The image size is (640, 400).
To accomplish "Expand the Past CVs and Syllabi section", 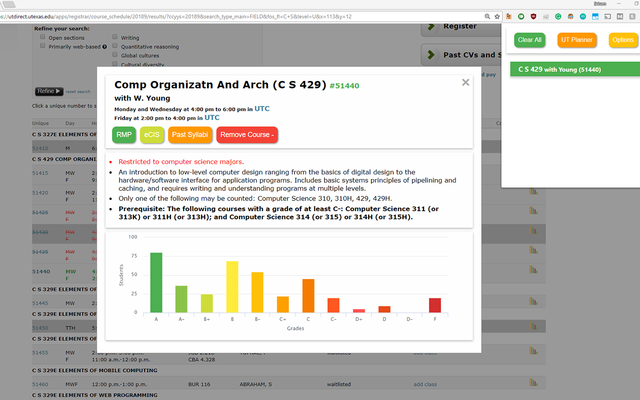I will 430,55.
